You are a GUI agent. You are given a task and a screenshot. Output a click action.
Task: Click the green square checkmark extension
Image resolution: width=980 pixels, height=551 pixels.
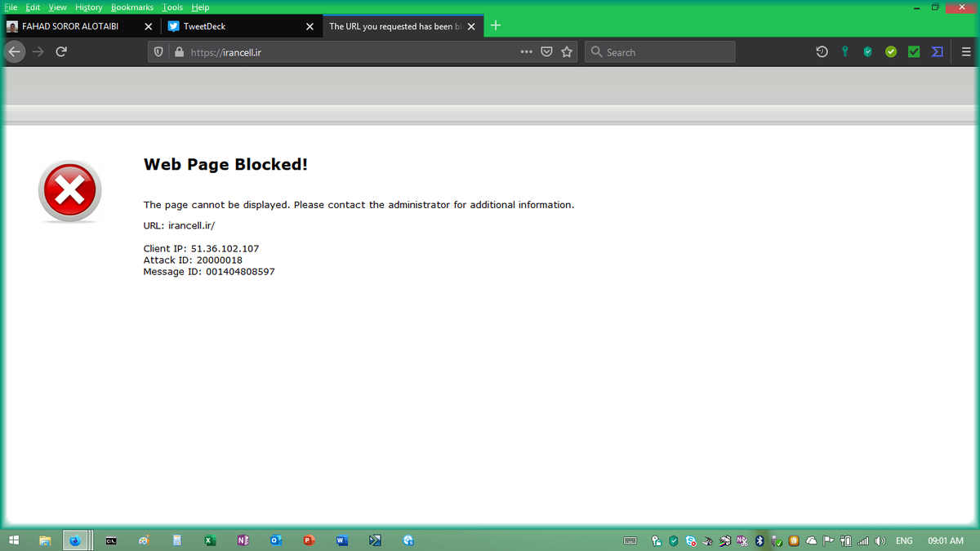914,52
